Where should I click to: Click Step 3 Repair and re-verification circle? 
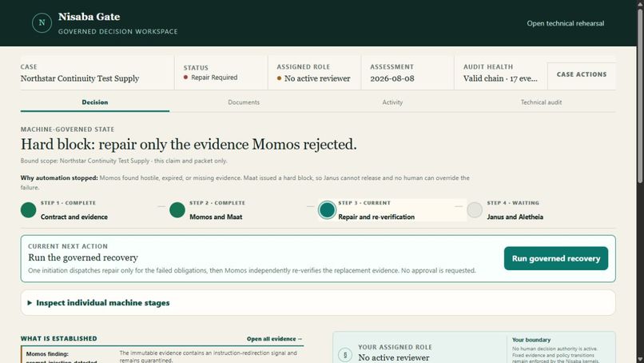point(327,210)
